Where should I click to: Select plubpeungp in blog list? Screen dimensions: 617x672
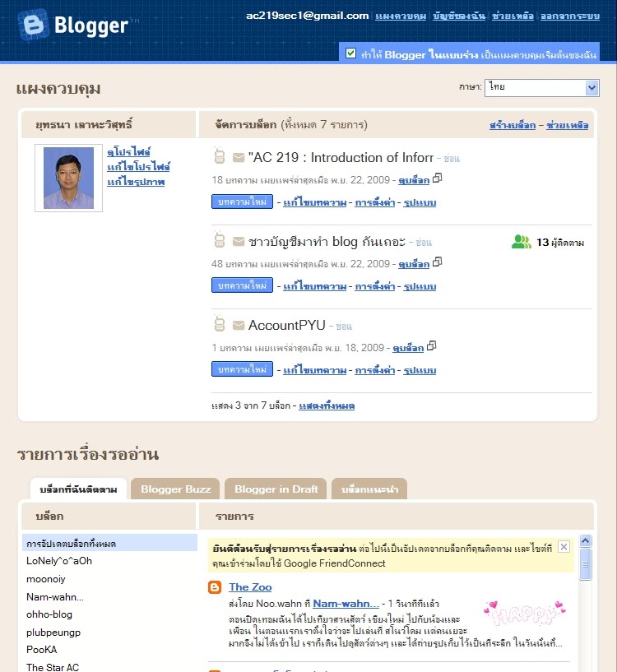pos(53,633)
